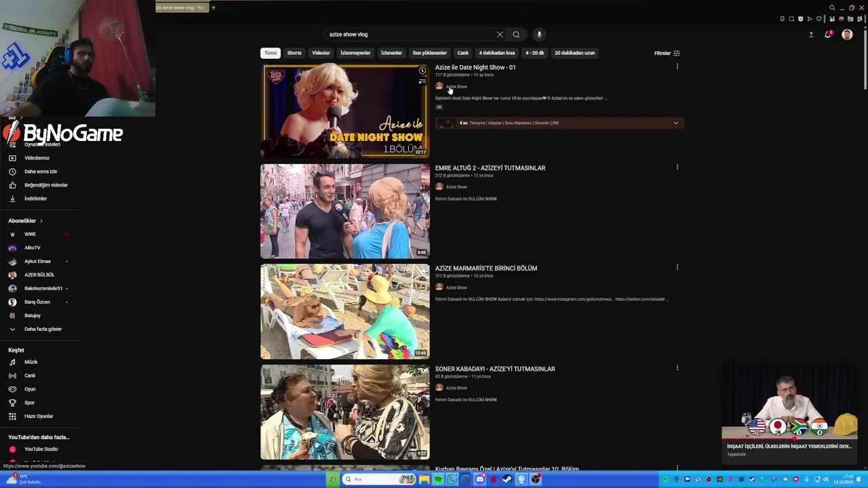This screenshot has height=488, width=868.
Task: Start voice search with microphone icon
Action: coord(539,35)
